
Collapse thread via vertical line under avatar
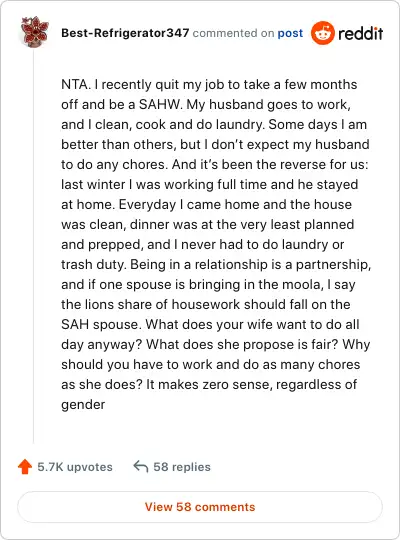[33, 246]
